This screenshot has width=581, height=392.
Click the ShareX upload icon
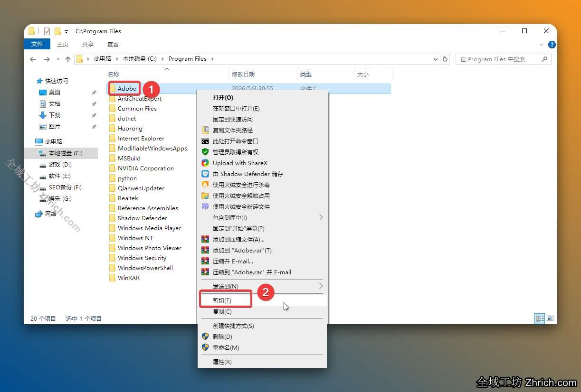click(x=205, y=163)
